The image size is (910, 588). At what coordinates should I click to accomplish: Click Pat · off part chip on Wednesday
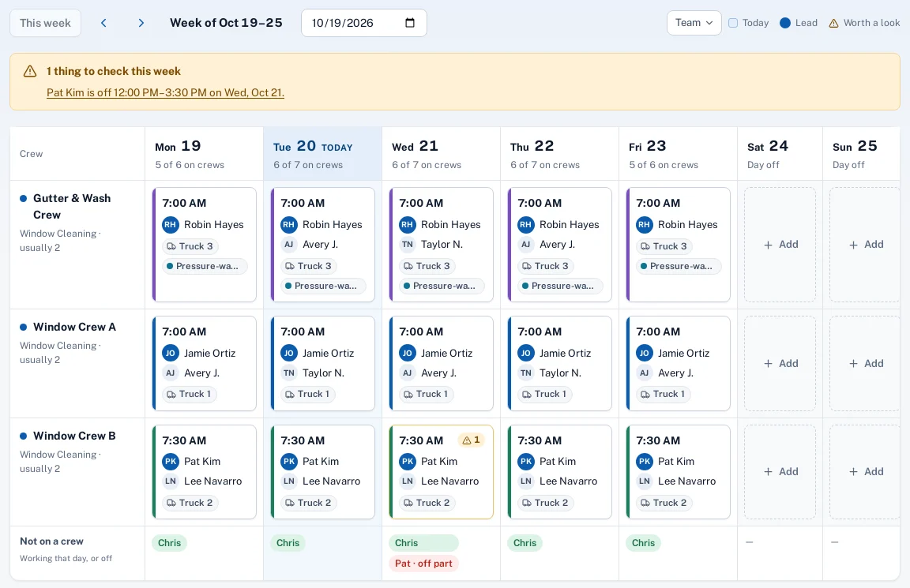(x=423, y=564)
